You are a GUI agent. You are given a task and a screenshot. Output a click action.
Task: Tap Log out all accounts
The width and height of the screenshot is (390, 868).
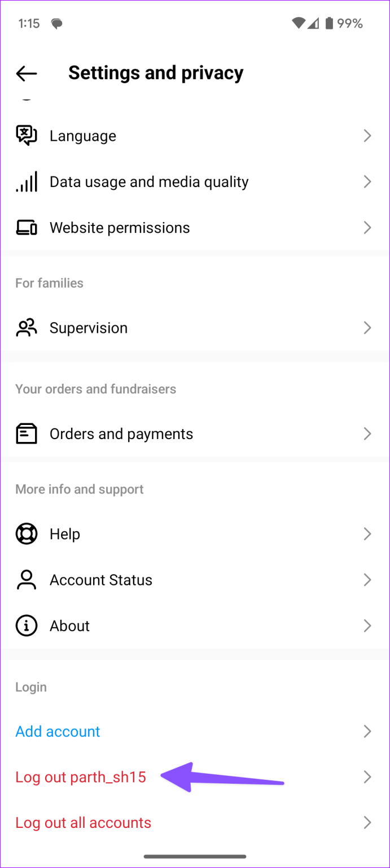[x=84, y=823]
